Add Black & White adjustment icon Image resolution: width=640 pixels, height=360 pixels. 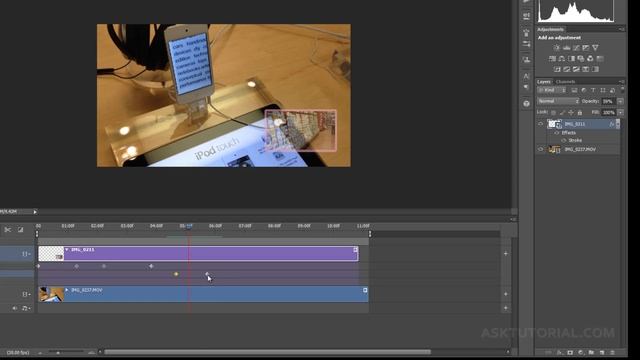(571, 59)
